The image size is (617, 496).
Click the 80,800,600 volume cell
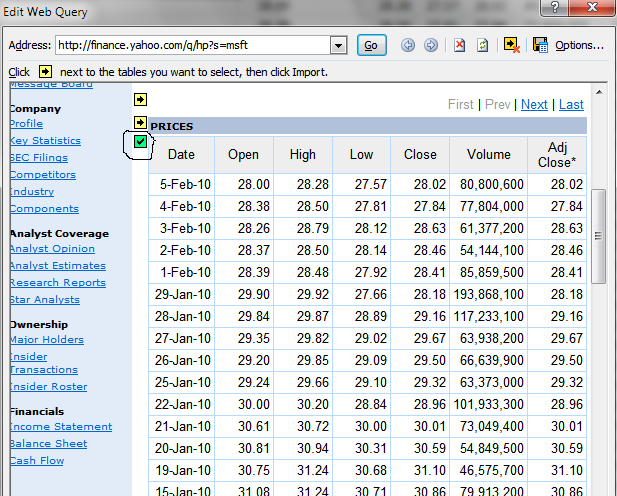[x=488, y=184]
